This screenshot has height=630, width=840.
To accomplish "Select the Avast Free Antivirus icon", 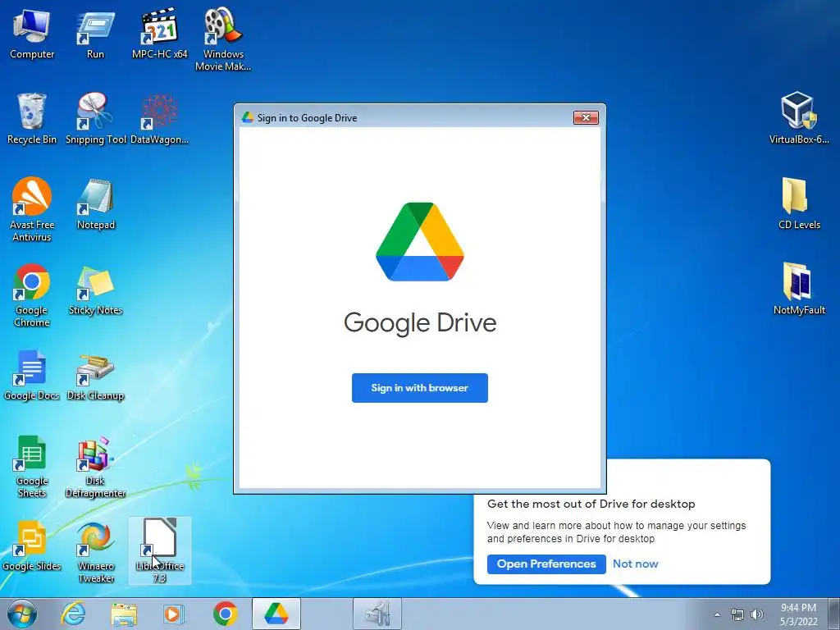I will pos(32,210).
